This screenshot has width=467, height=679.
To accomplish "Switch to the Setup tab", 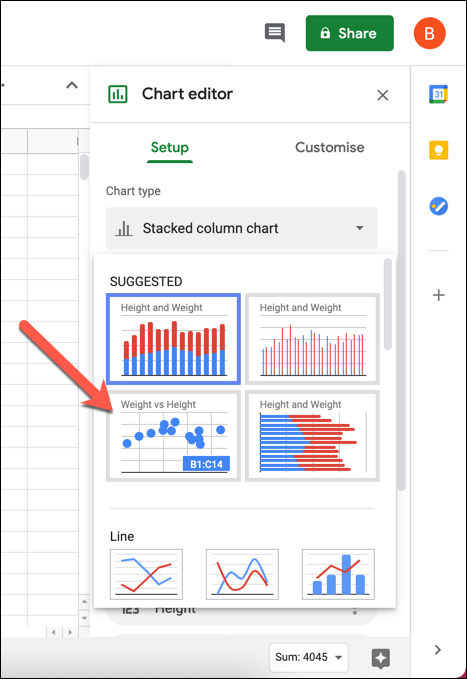I will (169, 148).
